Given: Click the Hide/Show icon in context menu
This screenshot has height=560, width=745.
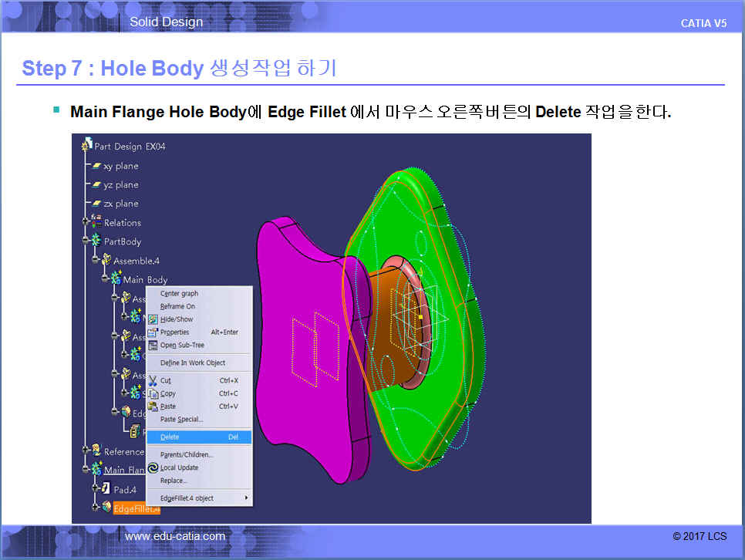Looking at the screenshot, I should [153, 319].
